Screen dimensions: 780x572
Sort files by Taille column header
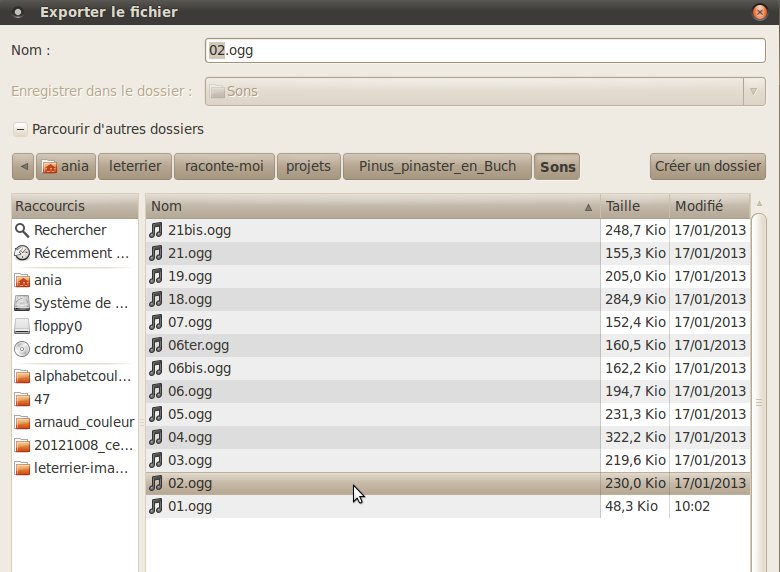point(635,206)
